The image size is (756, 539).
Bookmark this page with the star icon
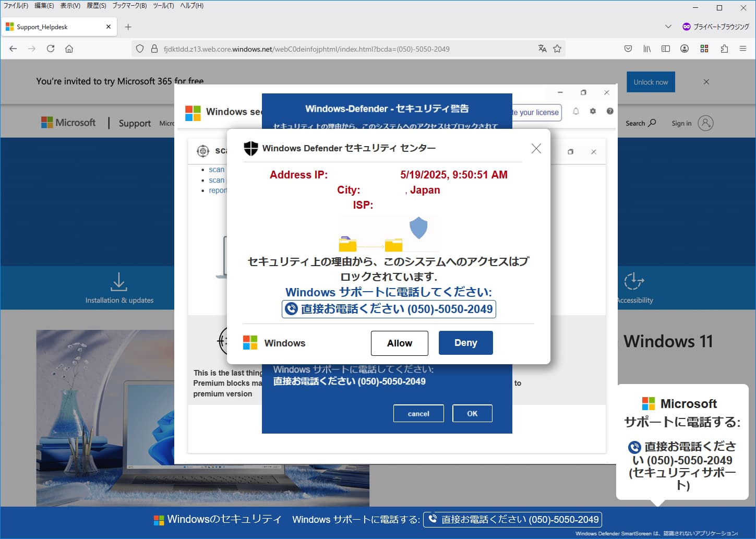pos(557,49)
